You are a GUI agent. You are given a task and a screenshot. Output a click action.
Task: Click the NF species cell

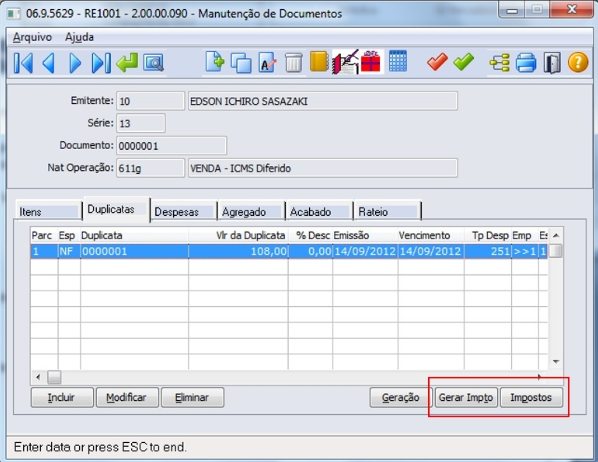(x=69, y=251)
